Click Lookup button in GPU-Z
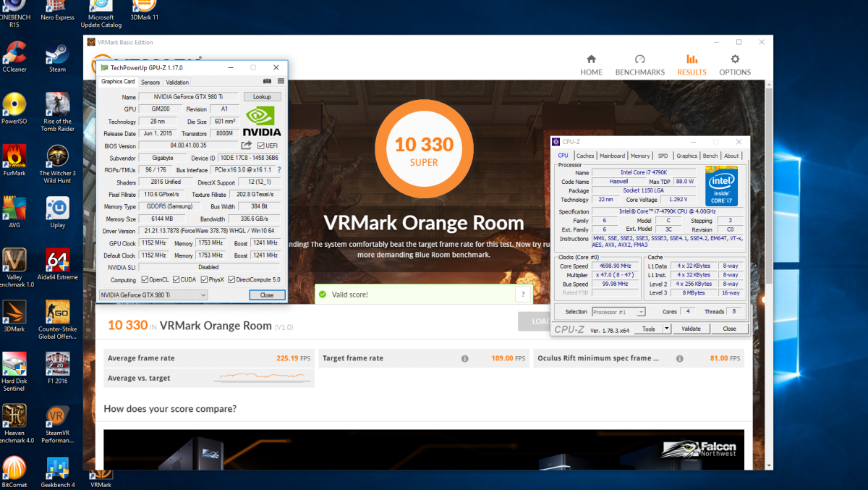The height and width of the screenshot is (490, 868). (x=262, y=97)
